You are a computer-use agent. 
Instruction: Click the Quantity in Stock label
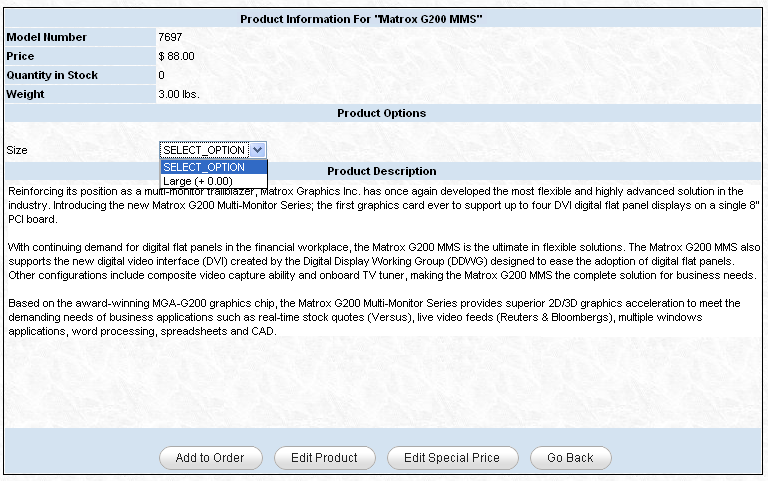tap(52, 75)
